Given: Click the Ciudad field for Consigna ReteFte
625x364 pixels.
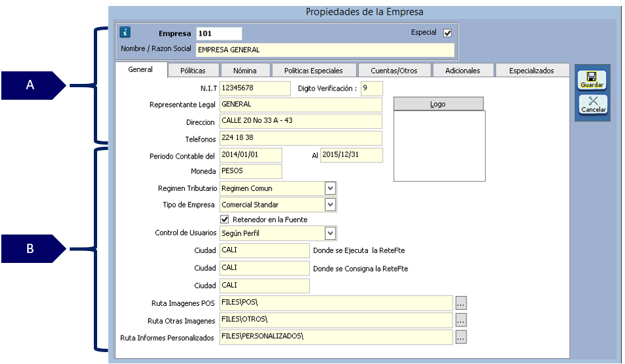Looking at the screenshot, I should click(x=265, y=268).
